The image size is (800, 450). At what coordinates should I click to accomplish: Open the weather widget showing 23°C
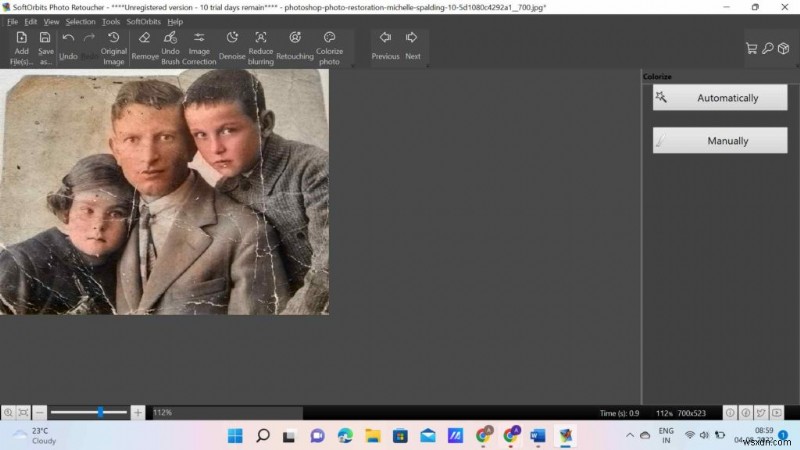35,436
